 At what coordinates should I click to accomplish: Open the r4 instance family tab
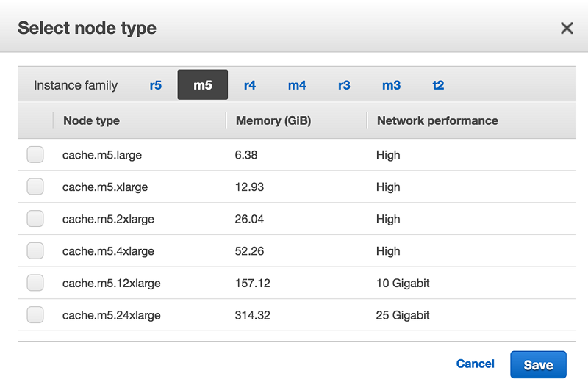point(250,85)
